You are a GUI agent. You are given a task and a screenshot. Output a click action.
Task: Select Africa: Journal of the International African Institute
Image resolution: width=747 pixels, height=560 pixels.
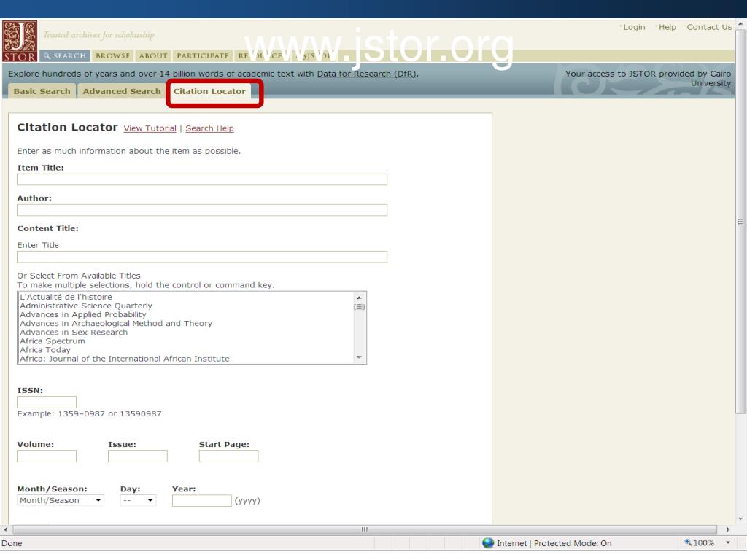[124, 359]
